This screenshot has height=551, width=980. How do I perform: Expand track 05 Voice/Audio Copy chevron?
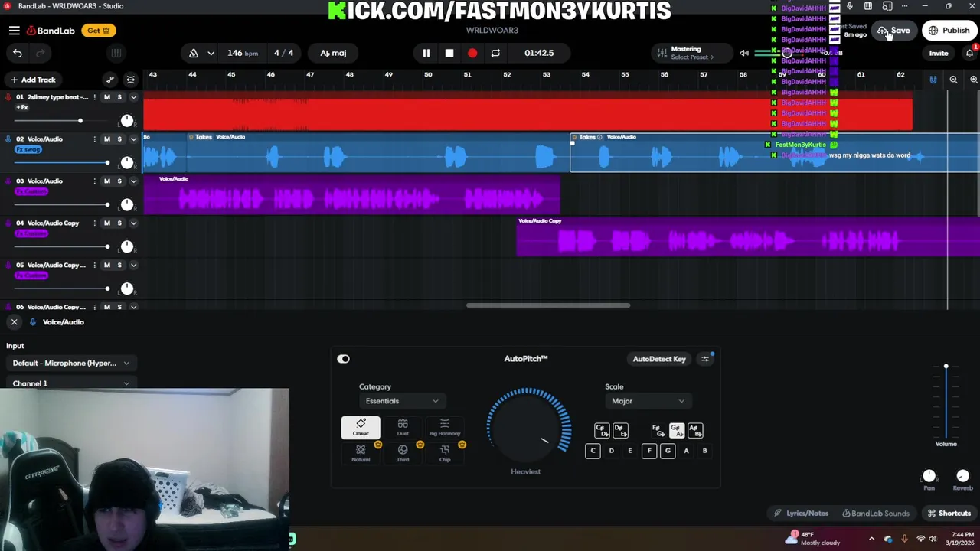(x=133, y=266)
